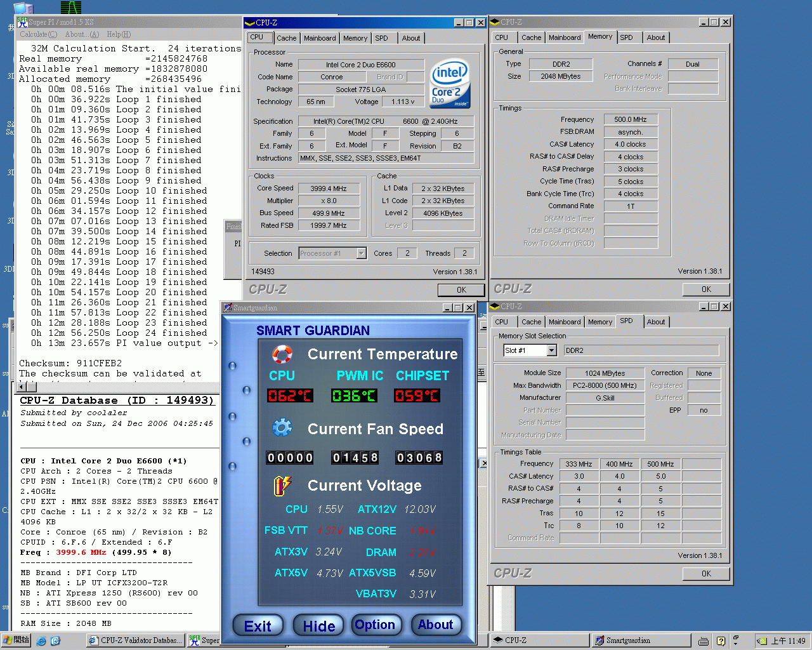The width and height of the screenshot is (812, 650).
Task: Switch to SPD tab in CPU-Z CPU window
Action: pyautogui.click(x=381, y=38)
